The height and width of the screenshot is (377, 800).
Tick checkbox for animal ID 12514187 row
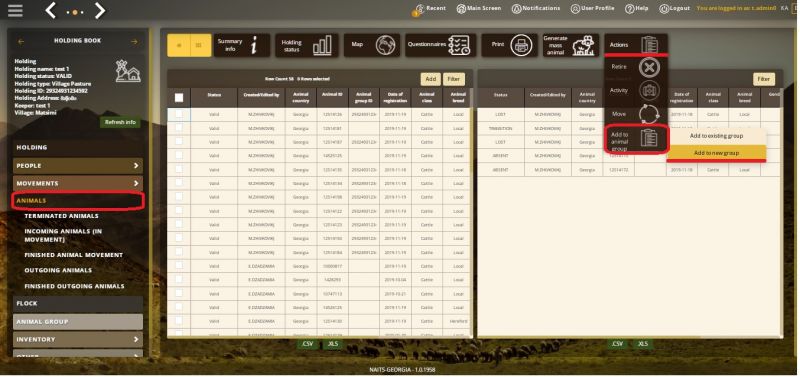coord(179,142)
